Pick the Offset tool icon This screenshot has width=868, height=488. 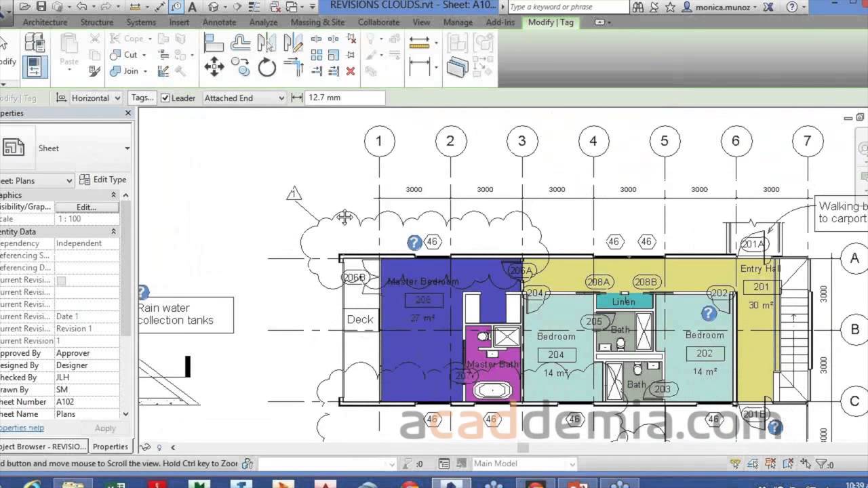[x=240, y=43]
